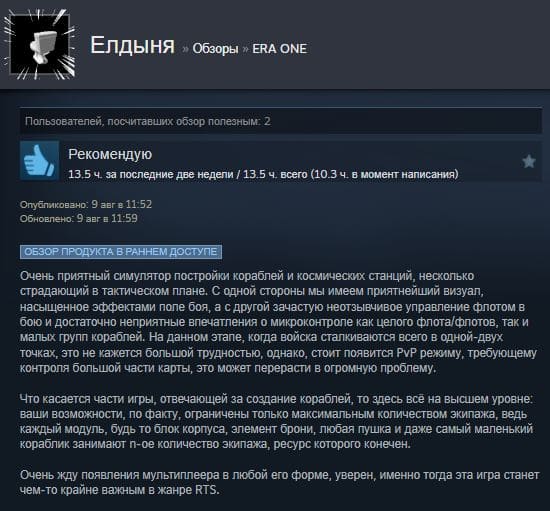Screen dimensions: 550x511
Task: Go to the Обзоры breadcrumb link
Action: [215, 49]
